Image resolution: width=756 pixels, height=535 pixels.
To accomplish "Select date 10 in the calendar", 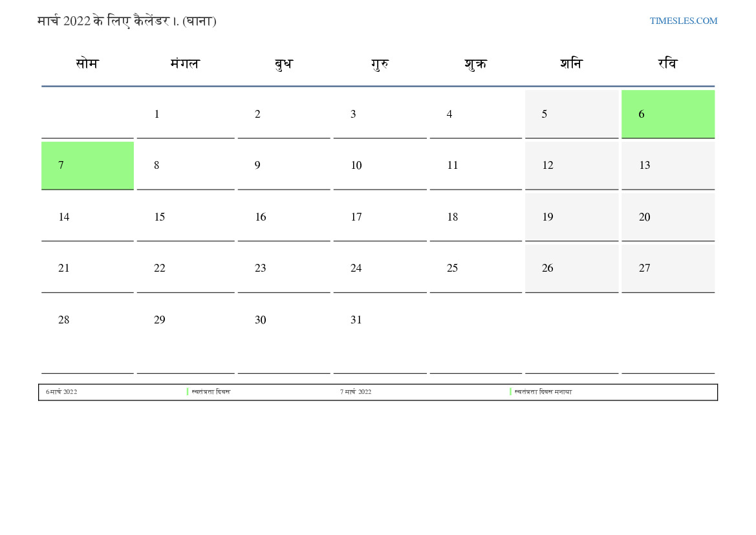I will coord(380,166).
